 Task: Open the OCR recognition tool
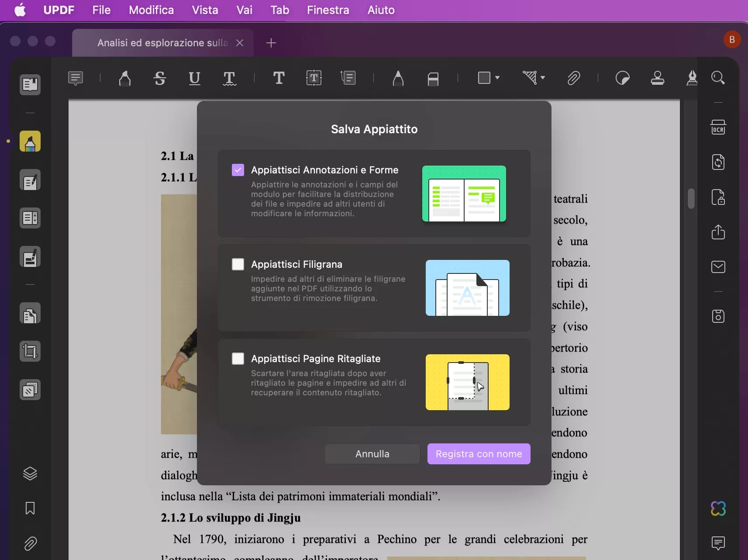pos(718,127)
